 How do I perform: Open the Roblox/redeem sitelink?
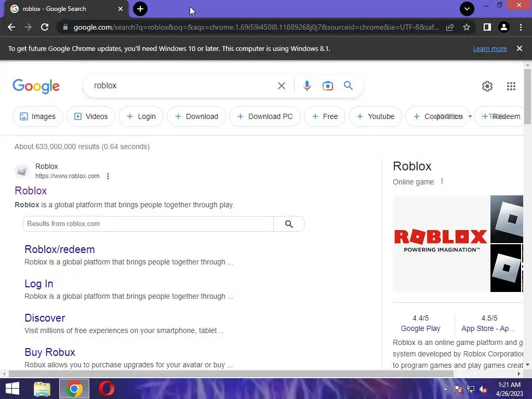[60, 249]
